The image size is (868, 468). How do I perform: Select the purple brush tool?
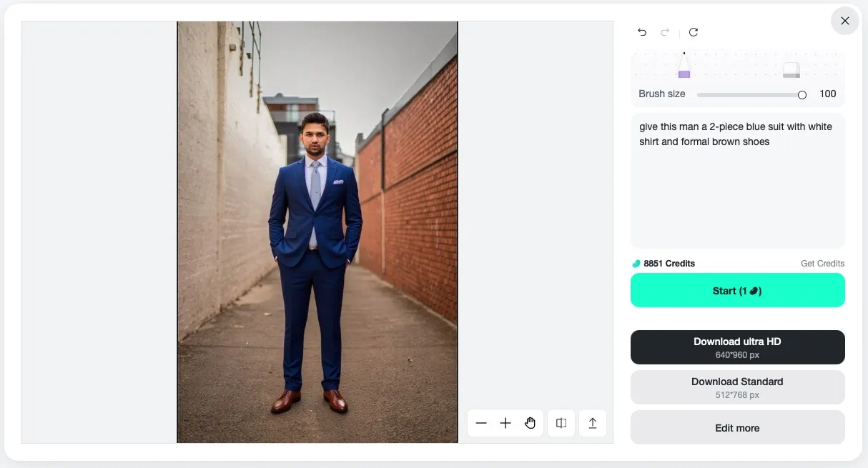(684, 68)
